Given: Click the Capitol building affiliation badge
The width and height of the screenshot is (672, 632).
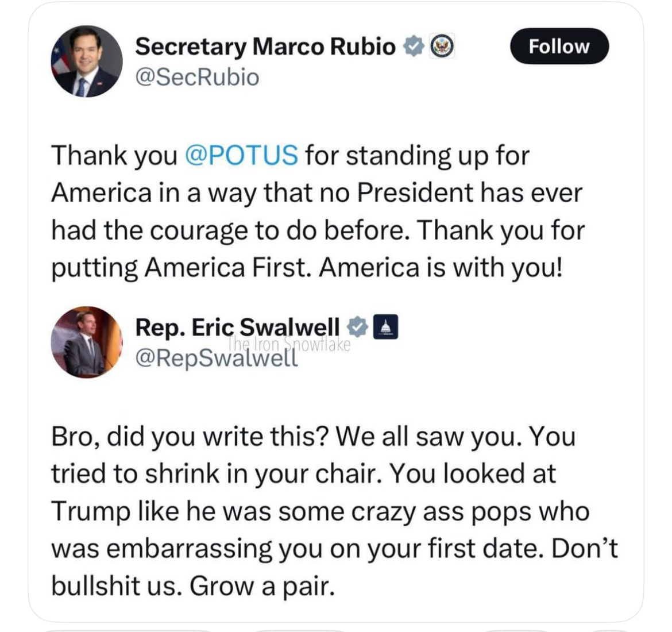Looking at the screenshot, I should [x=386, y=326].
